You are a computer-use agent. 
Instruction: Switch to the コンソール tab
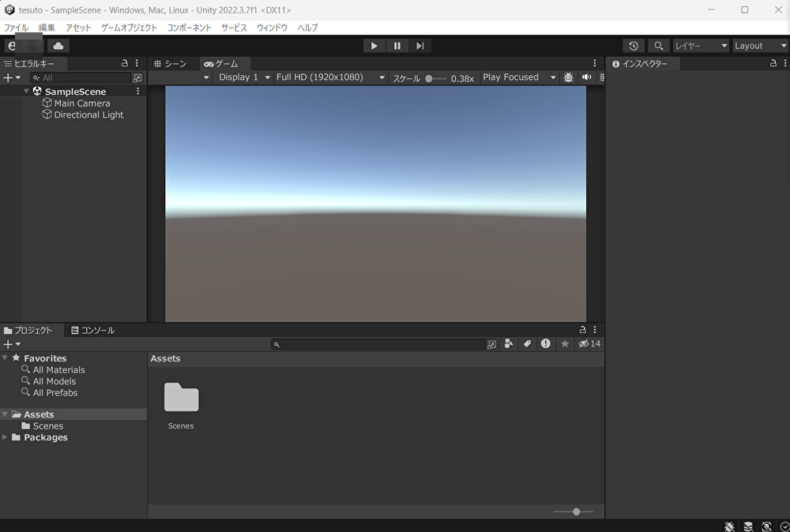[92, 330]
